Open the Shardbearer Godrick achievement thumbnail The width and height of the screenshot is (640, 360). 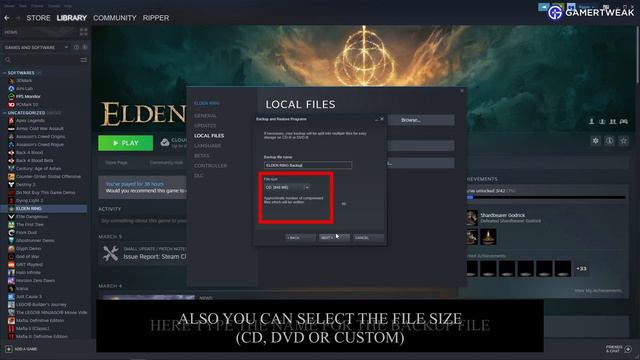tap(472, 218)
